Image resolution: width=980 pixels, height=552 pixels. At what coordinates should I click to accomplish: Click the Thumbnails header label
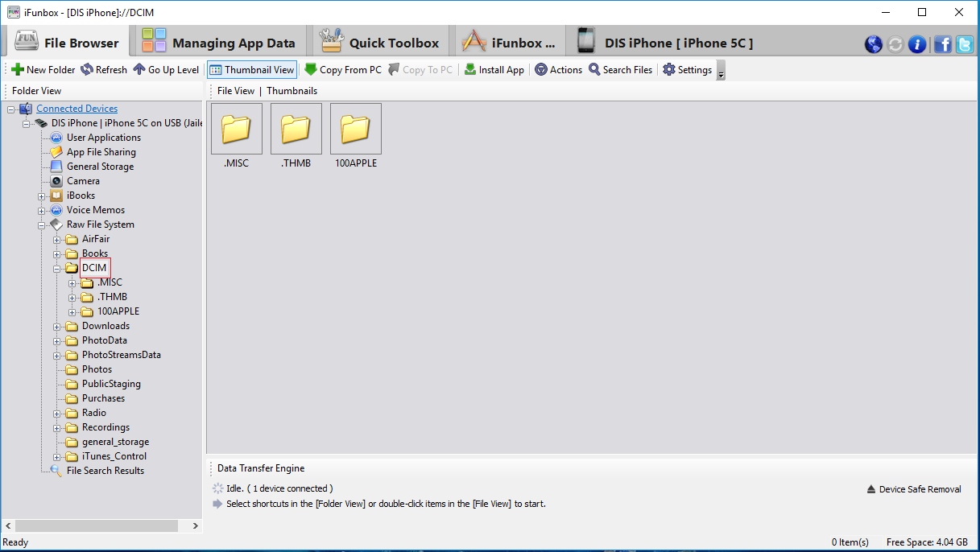[292, 91]
